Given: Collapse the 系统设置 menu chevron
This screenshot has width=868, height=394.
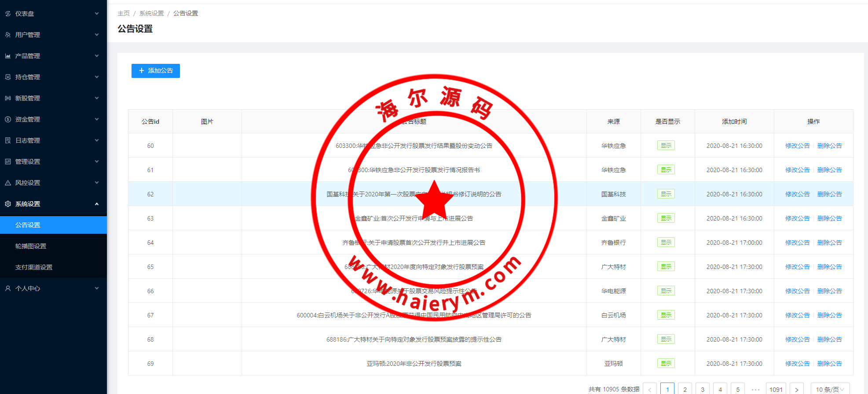Looking at the screenshot, I should click(97, 204).
